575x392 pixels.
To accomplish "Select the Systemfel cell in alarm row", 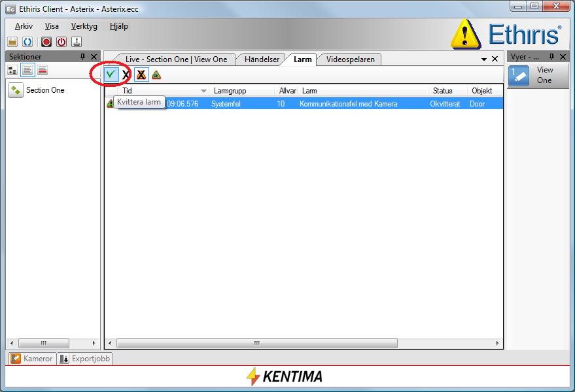I will click(226, 104).
